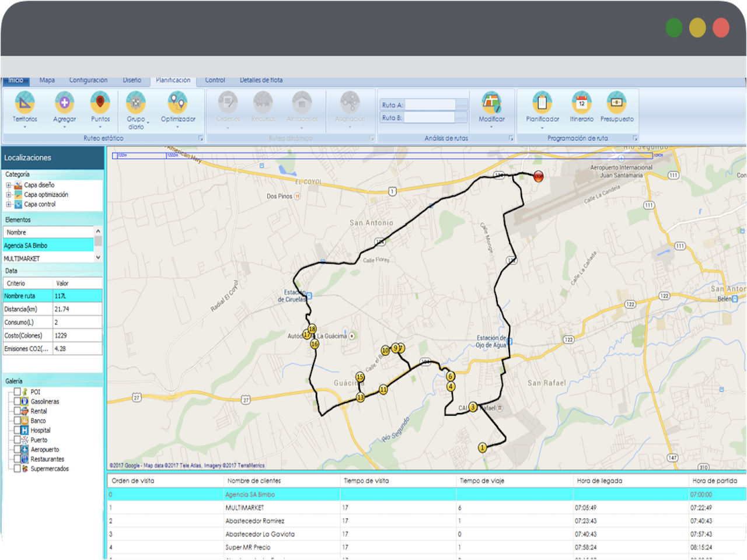This screenshot has height=560, width=747.
Task: Click the Gasolineras gallery icon
Action: point(25,401)
